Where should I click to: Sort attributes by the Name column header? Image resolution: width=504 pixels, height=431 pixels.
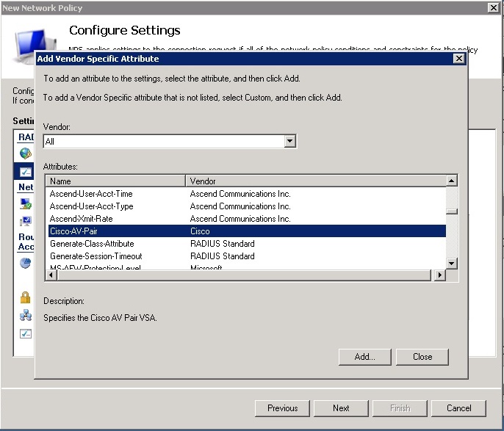(115, 181)
